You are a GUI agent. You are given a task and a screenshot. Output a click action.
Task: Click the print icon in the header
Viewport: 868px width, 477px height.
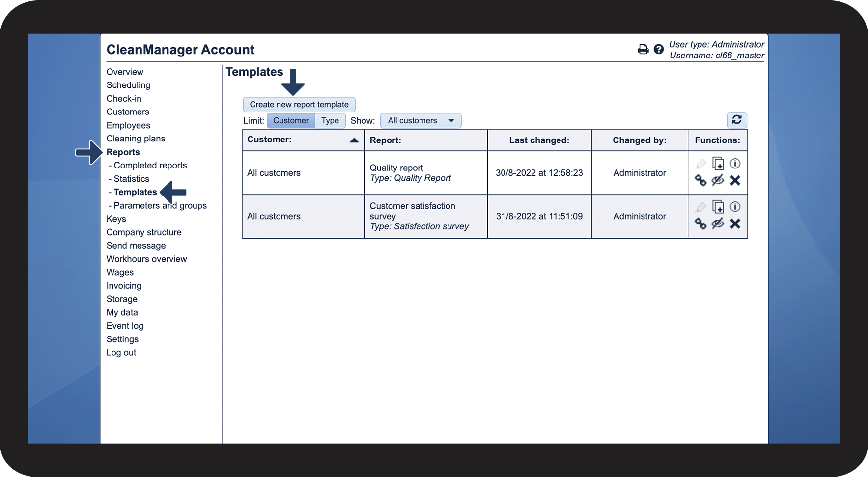pyautogui.click(x=643, y=49)
